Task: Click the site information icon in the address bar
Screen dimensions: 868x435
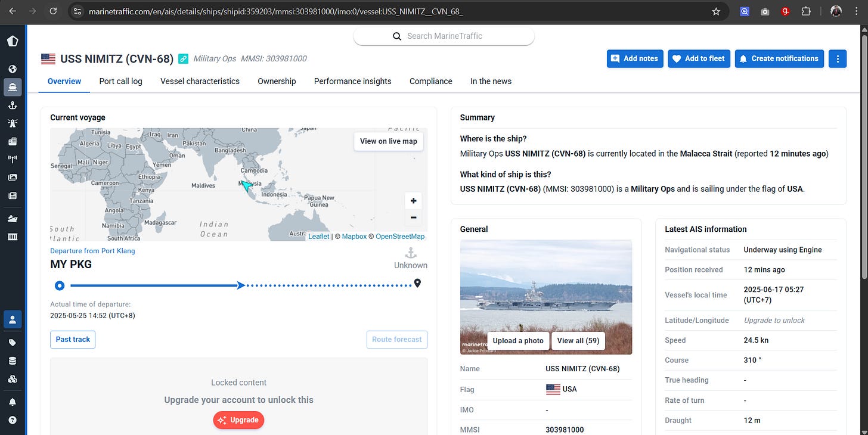Action: pos(77,11)
